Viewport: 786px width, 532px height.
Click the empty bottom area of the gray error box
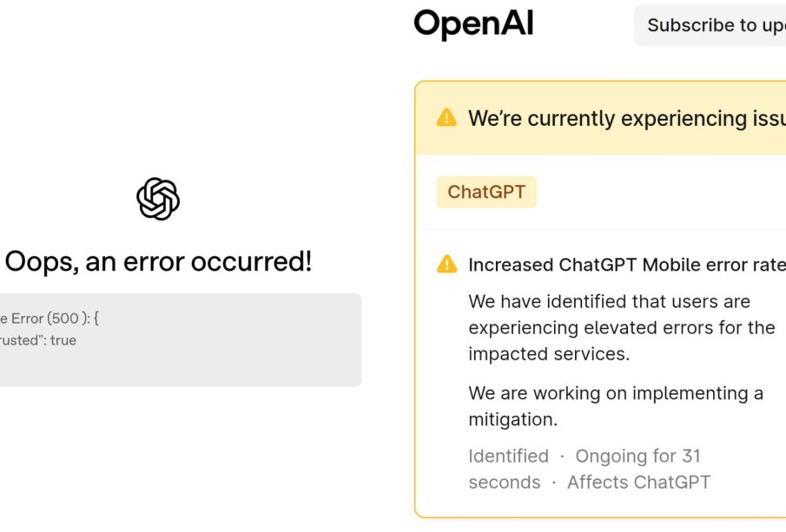[174, 369]
